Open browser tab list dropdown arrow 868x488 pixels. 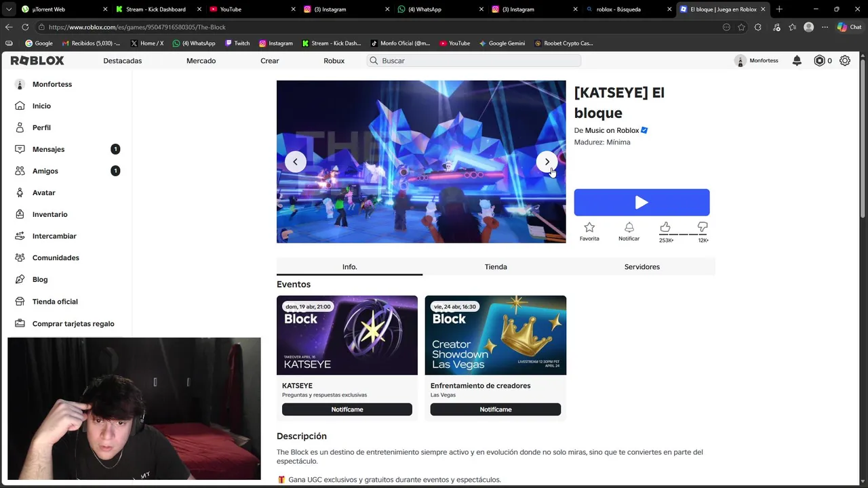(x=9, y=9)
